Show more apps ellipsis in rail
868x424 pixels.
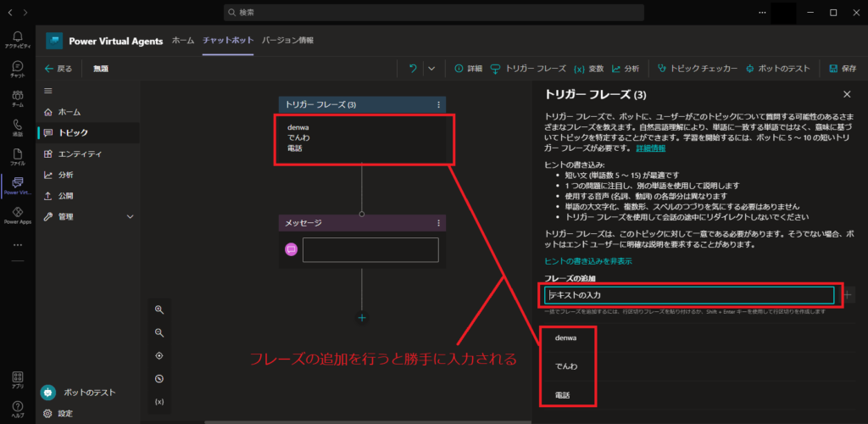17,245
